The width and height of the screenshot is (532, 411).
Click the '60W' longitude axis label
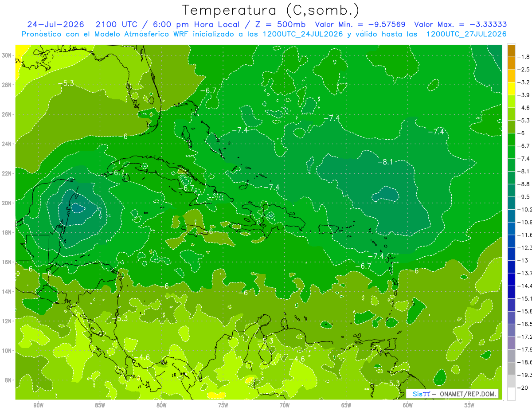click(x=408, y=405)
